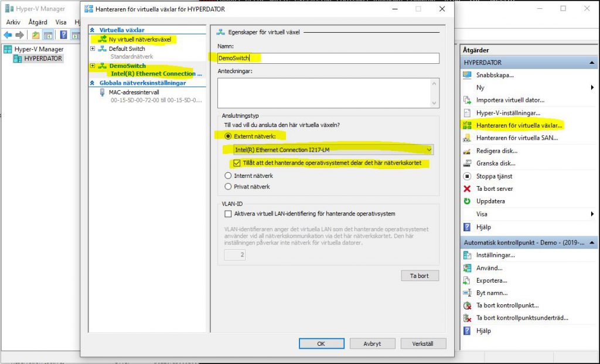600x364 pixels.
Task: Maximize the Hyper-V Manager window
Action: (x=563, y=8)
